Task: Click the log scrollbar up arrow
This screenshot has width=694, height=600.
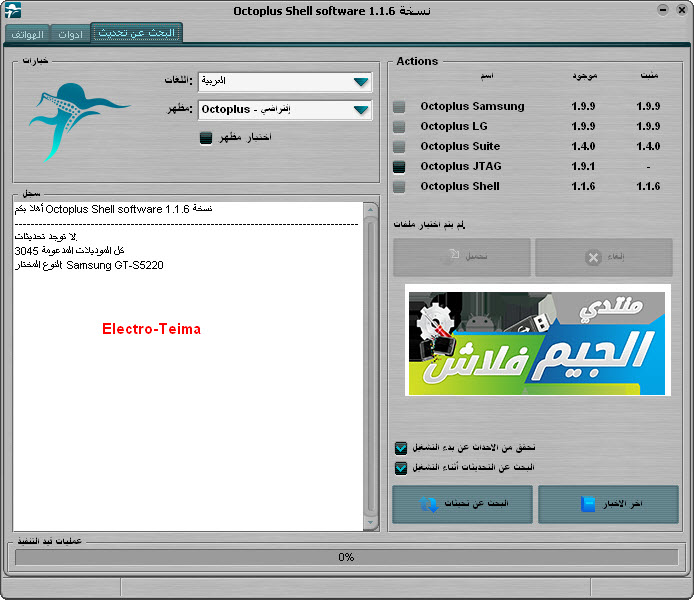Action: [x=370, y=209]
